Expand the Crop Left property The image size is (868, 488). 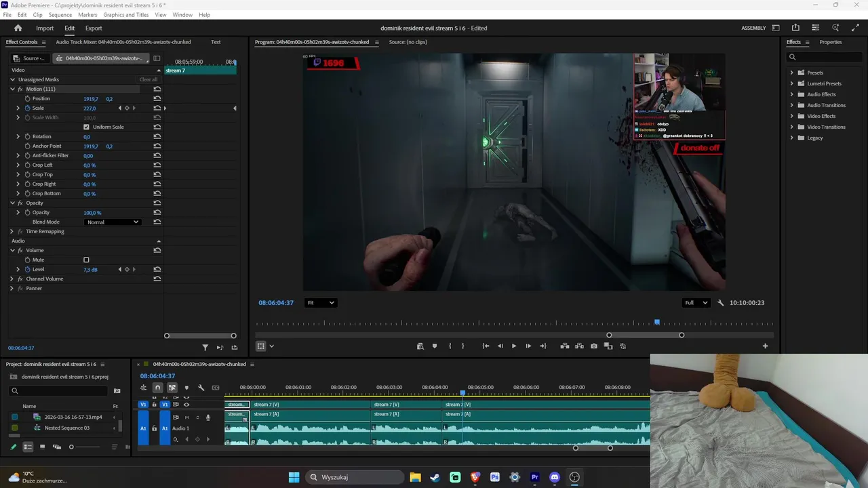[18, 165]
